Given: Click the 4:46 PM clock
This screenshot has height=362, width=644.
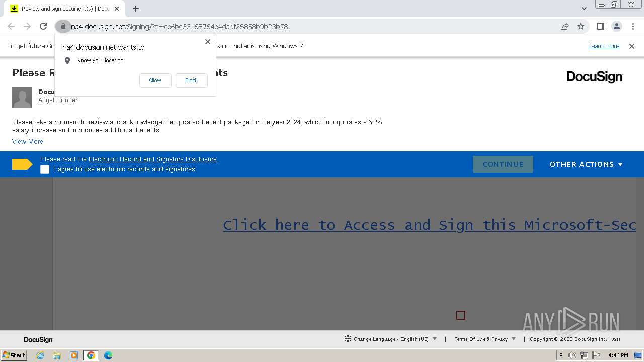Looking at the screenshot, I should tap(618, 355).
